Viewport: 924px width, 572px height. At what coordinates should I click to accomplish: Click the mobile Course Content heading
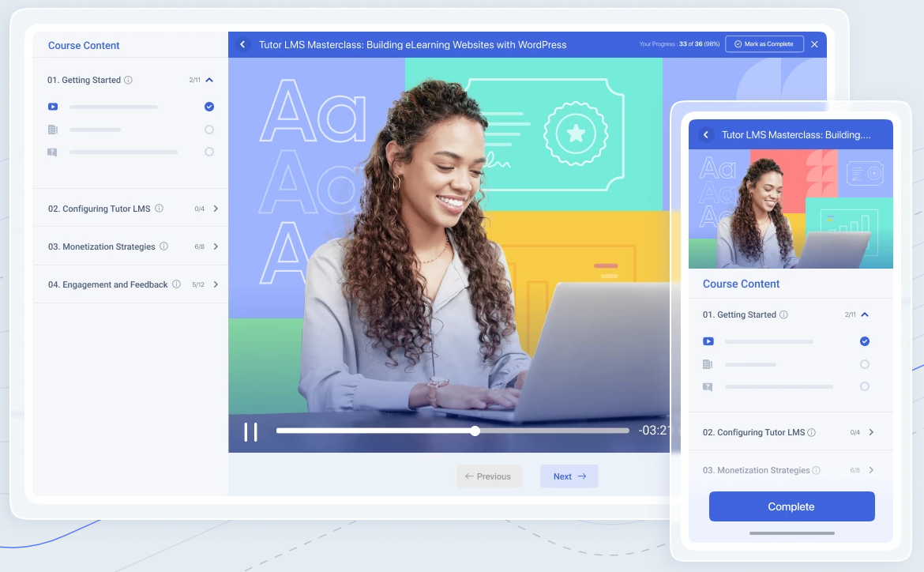click(741, 284)
